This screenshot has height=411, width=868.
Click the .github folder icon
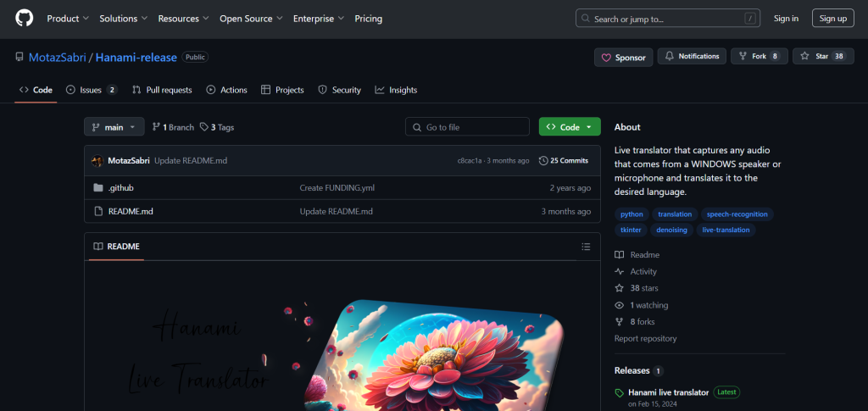tap(98, 188)
